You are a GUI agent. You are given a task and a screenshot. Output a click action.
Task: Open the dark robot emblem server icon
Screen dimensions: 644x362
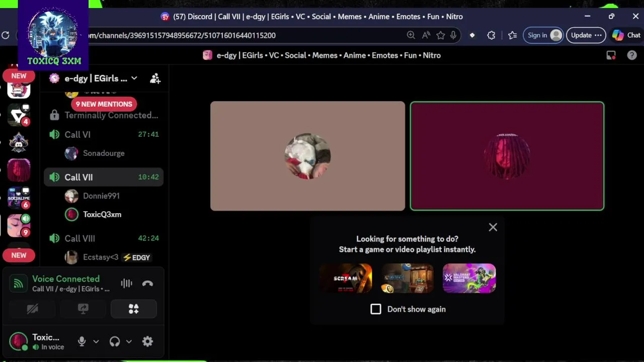[19, 143]
